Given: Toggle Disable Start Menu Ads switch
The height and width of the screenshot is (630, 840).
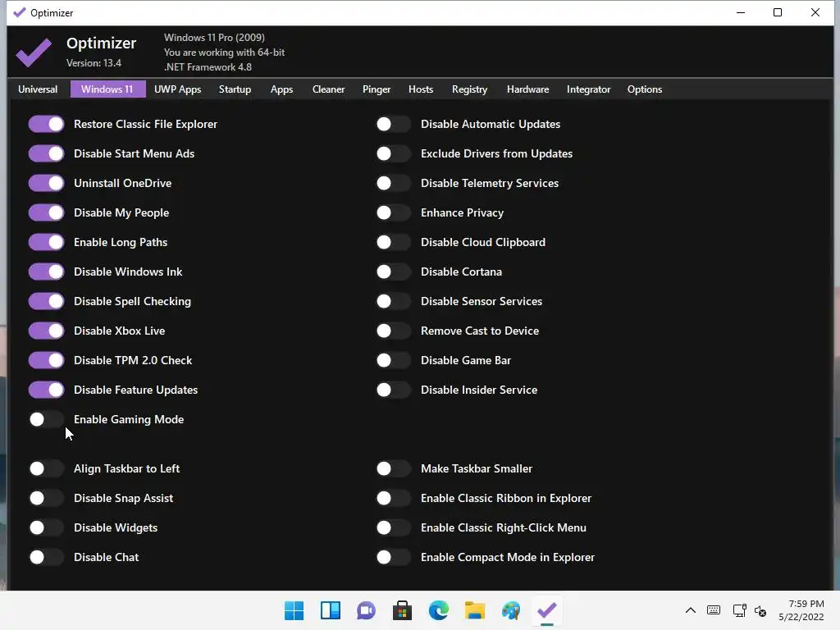Looking at the screenshot, I should [47, 153].
